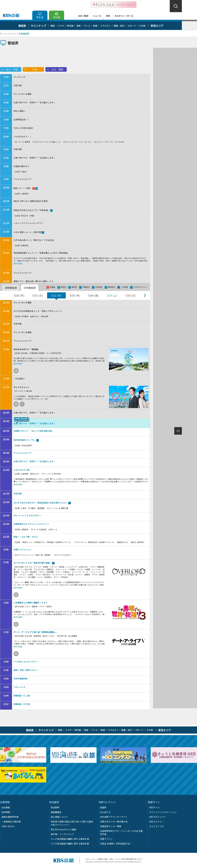The height and width of the screenshot is (868, 197).
Task: Expand 続きを読む for となりのスゴイ家
Action: pyautogui.click(x=18, y=485)
